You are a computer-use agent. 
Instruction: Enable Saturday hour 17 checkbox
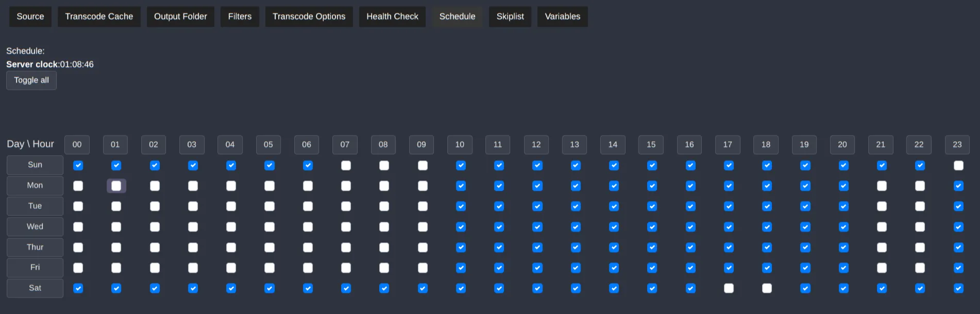[x=729, y=288]
